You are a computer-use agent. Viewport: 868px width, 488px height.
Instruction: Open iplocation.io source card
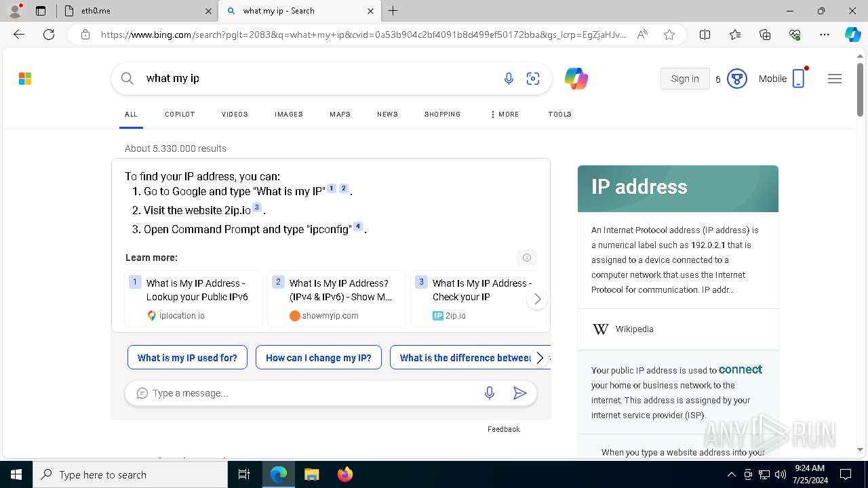[193, 299]
